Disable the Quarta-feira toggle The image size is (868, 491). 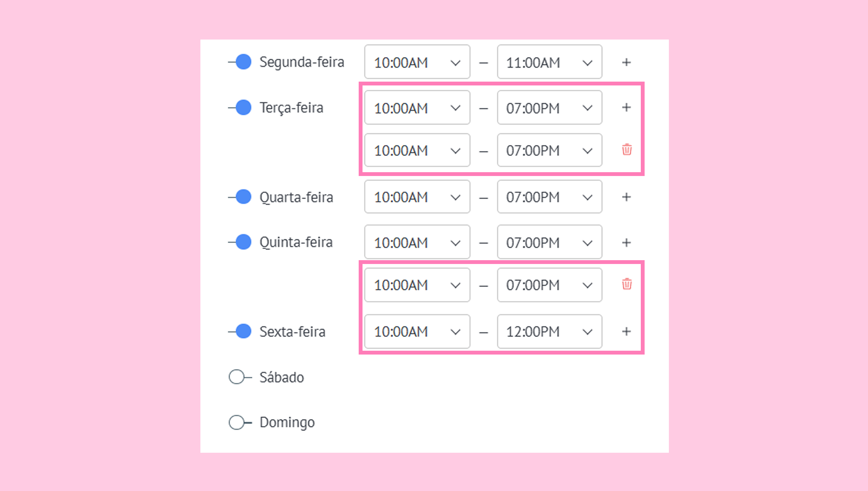point(240,197)
